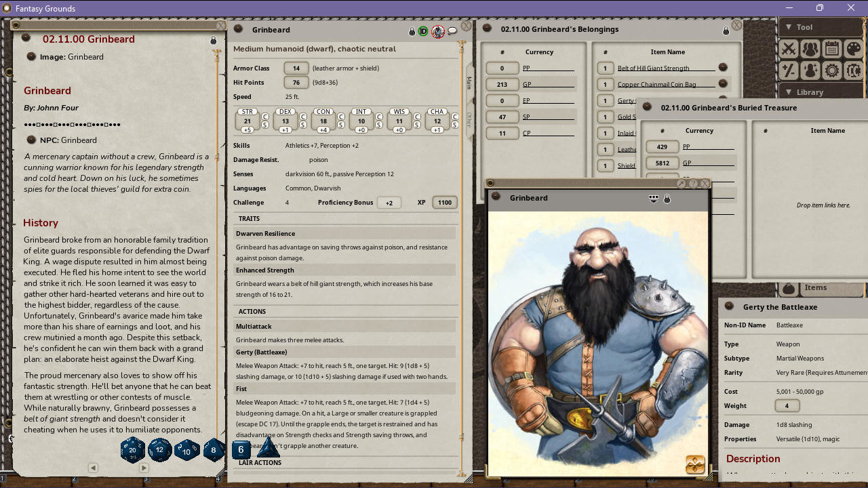This screenshot has height=488, width=868.
Task: Click the chat bubble icon on Grinbeard's stat sheet
Action: (x=452, y=32)
